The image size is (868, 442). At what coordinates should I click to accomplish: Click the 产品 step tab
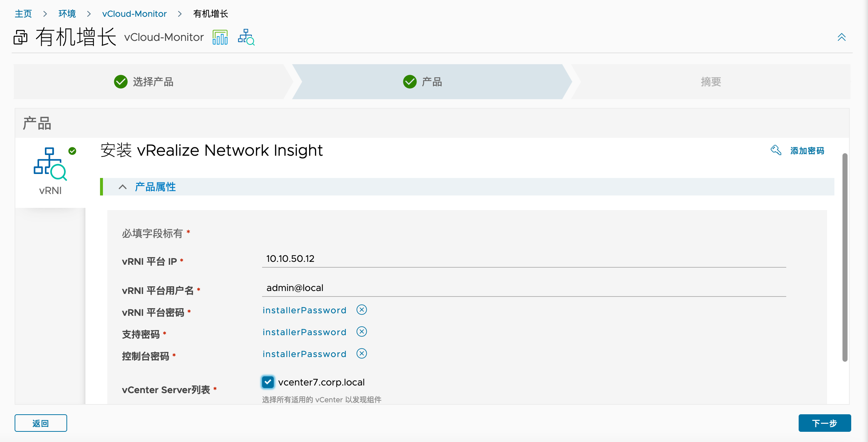pos(430,82)
